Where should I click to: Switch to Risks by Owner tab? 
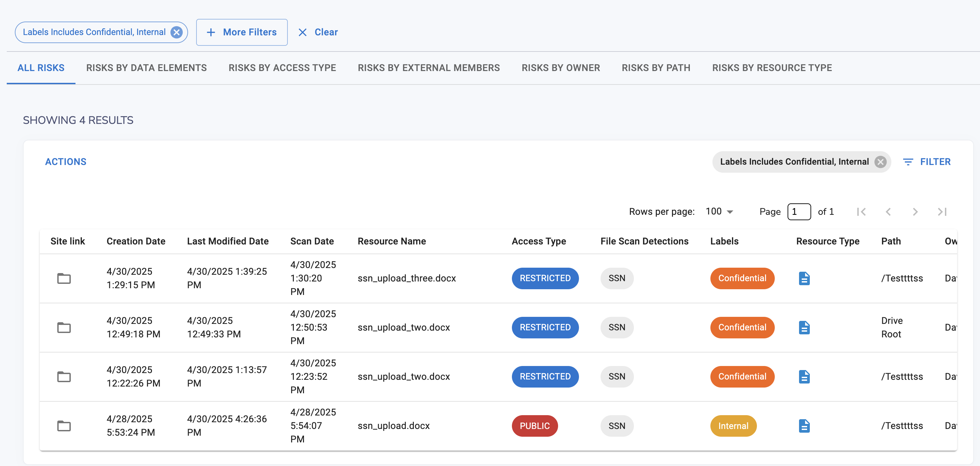[x=561, y=68]
